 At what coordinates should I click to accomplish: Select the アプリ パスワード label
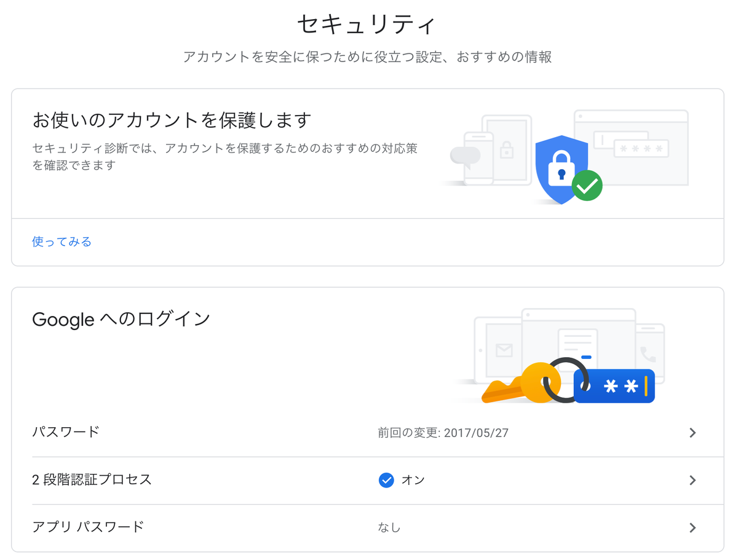click(x=88, y=527)
